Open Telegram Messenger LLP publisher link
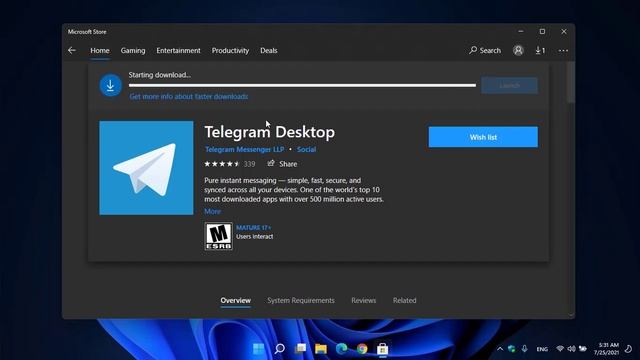The width and height of the screenshot is (640, 360). coord(244,149)
